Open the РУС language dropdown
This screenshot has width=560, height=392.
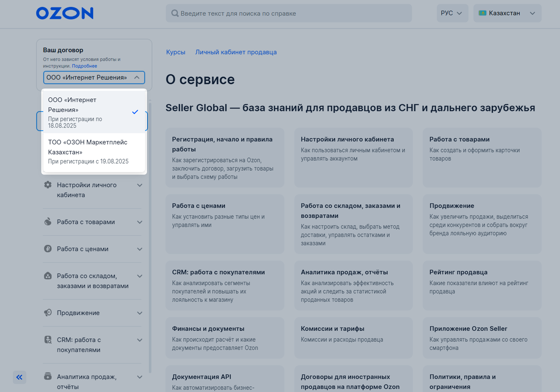point(452,13)
